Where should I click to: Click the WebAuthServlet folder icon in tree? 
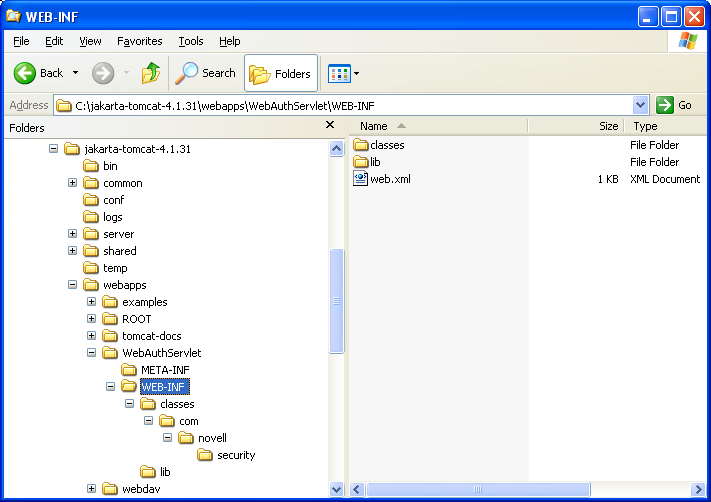tap(110, 353)
